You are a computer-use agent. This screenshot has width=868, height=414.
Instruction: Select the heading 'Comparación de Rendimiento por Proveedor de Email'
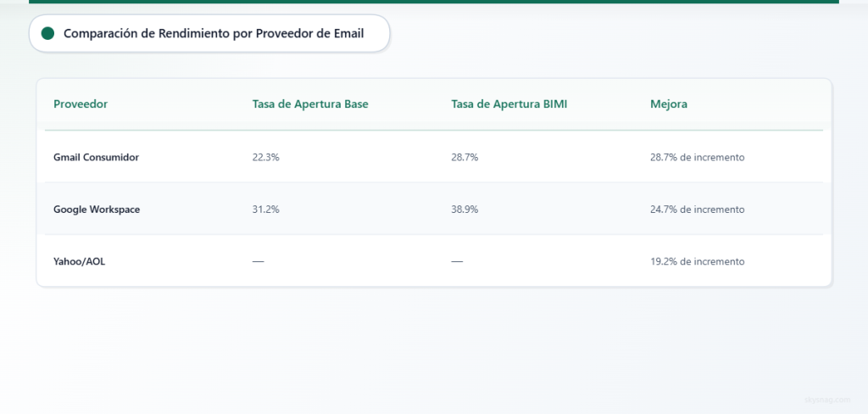click(214, 33)
